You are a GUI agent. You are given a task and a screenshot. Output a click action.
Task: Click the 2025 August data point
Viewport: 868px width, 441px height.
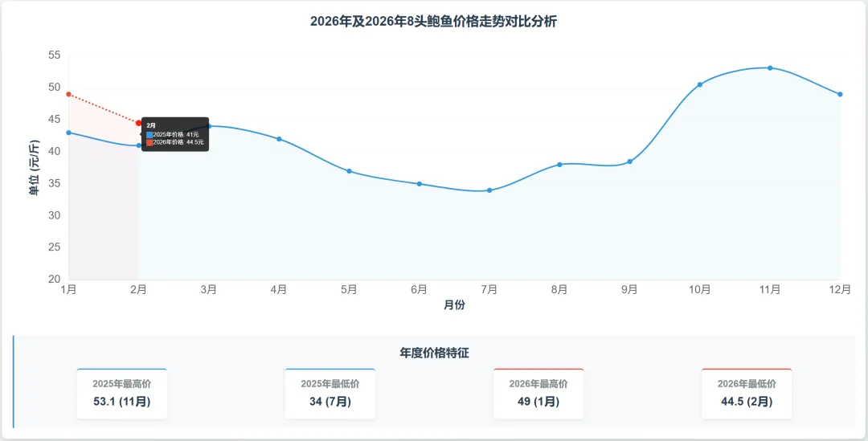pos(559,165)
